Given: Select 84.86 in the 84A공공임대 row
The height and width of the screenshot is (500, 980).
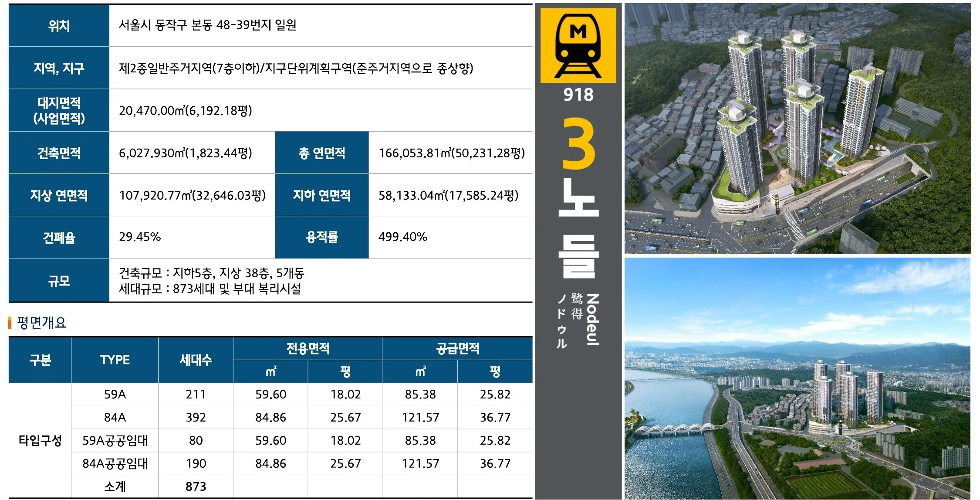Looking at the screenshot, I should point(270,464).
